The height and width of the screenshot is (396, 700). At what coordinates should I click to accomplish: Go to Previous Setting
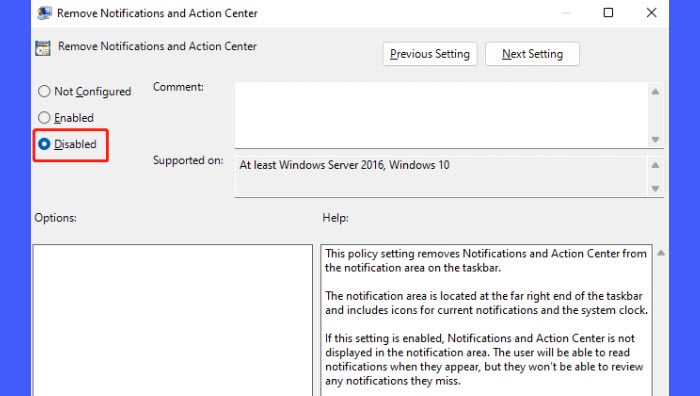pyautogui.click(x=430, y=54)
